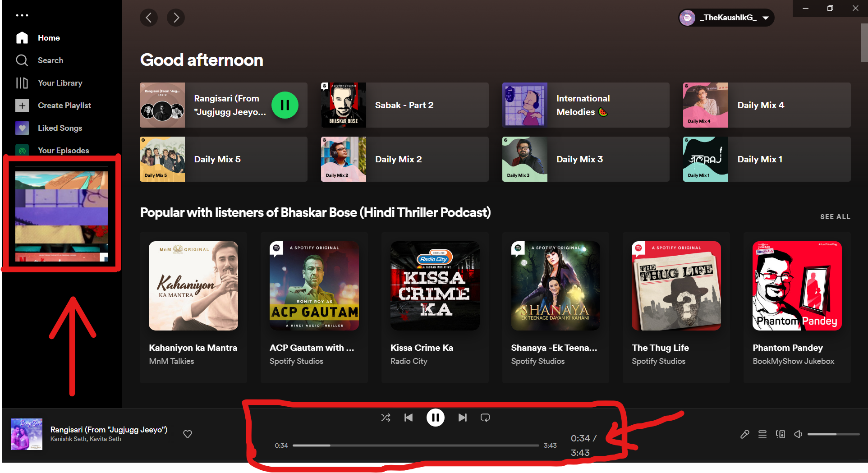The width and height of the screenshot is (868, 473).
Task: Click SEE ALL for popular podcasts
Action: 835,217
